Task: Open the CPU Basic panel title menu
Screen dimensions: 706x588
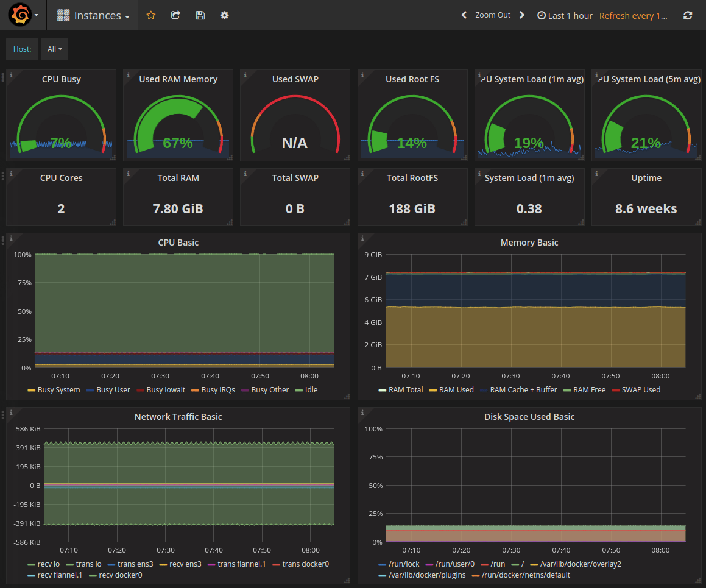Action: 177,242
